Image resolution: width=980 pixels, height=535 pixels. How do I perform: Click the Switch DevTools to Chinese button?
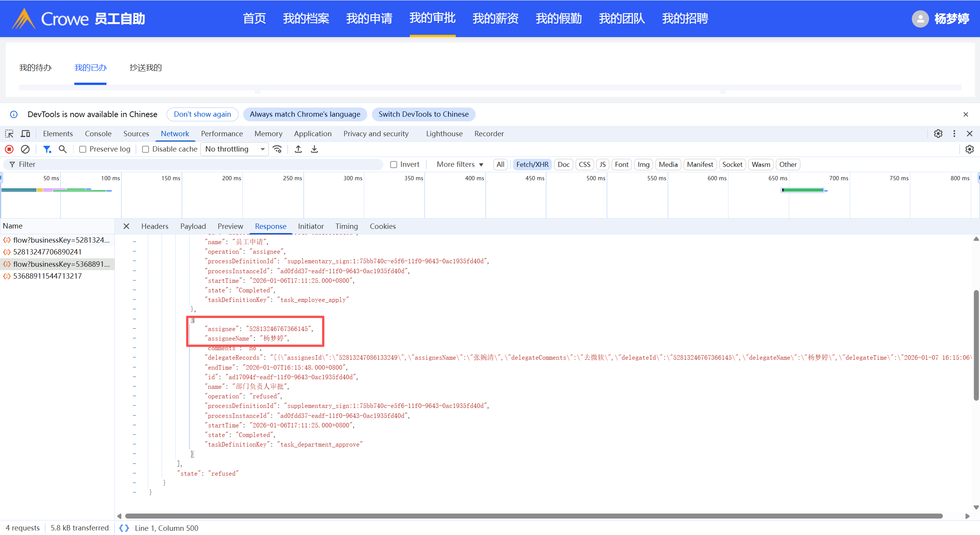click(x=423, y=114)
